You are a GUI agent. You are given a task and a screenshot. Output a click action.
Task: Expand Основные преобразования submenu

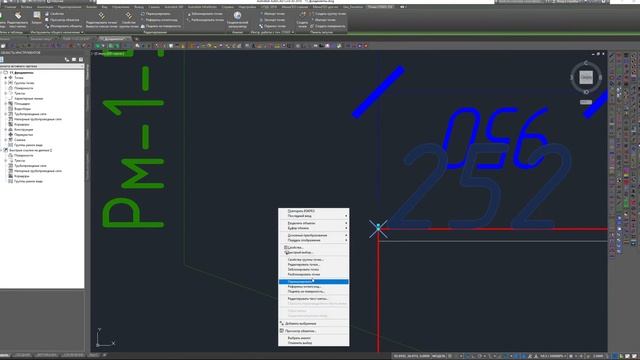[x=346, y=236]
